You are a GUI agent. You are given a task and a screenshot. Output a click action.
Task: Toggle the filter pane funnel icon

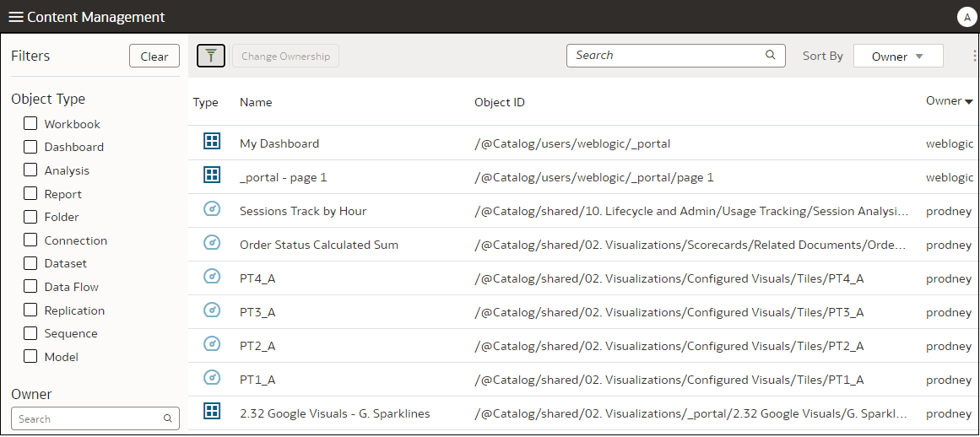(x=211, y=56)
